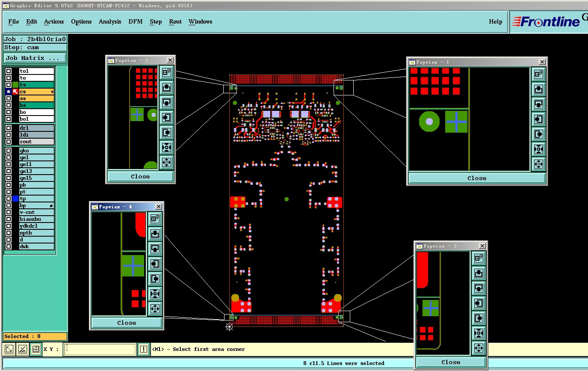Click Popview 4 zoom in icon
Viewport: 588px width, 371px height.
coord(155,294)
